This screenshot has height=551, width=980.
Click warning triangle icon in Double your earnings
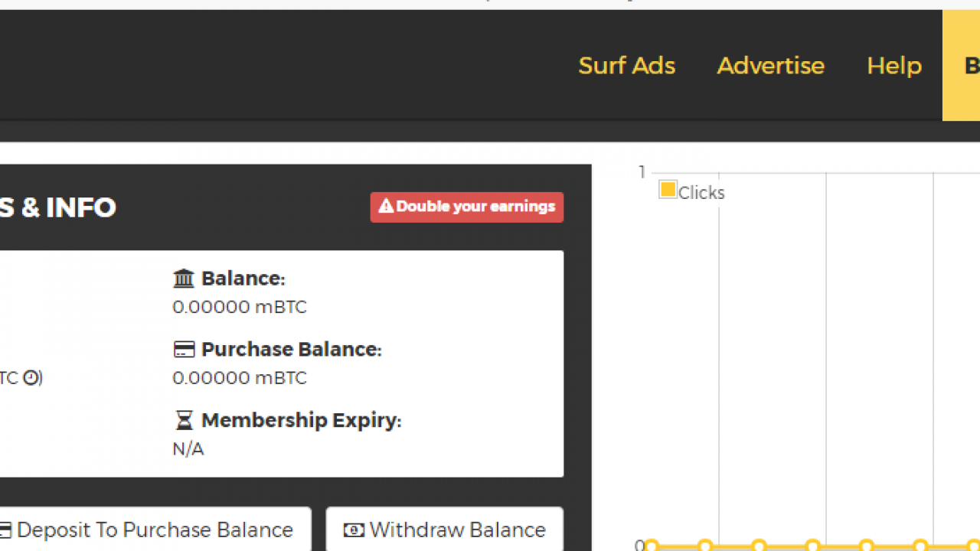tap(386, 207)
